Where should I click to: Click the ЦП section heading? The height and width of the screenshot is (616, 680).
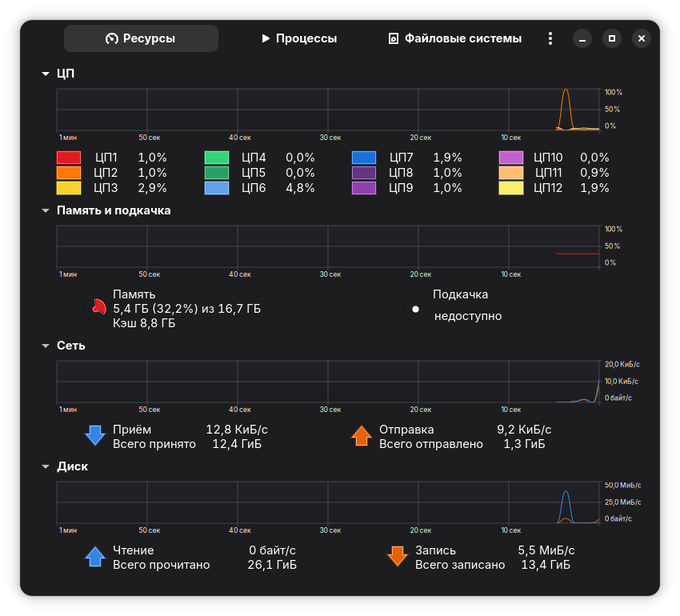[66, 74]
